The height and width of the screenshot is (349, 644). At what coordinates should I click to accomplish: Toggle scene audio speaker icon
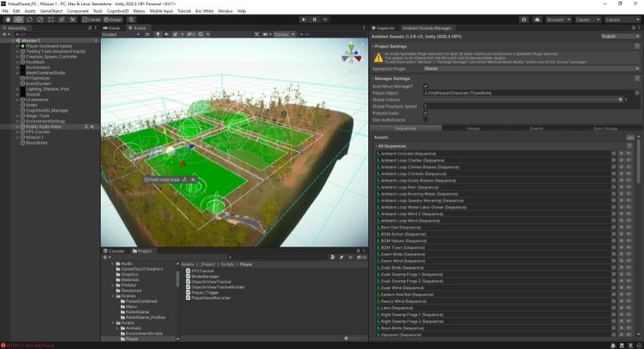166,34
